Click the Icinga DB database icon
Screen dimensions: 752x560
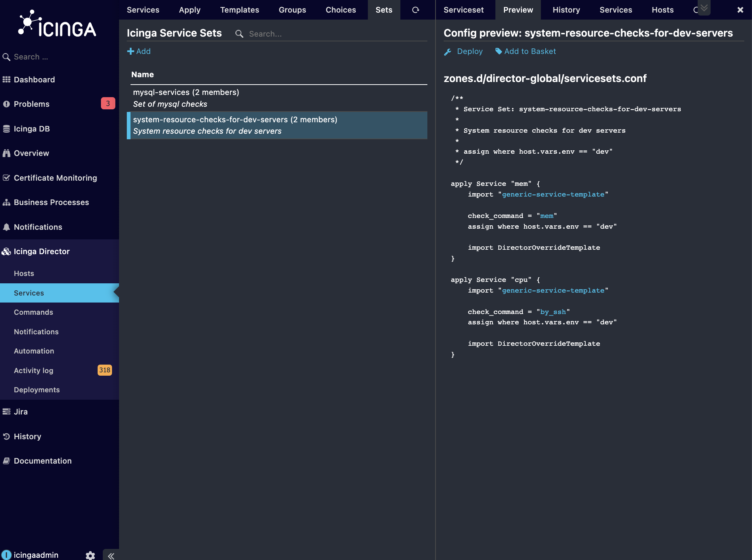(x=6, y=129)
